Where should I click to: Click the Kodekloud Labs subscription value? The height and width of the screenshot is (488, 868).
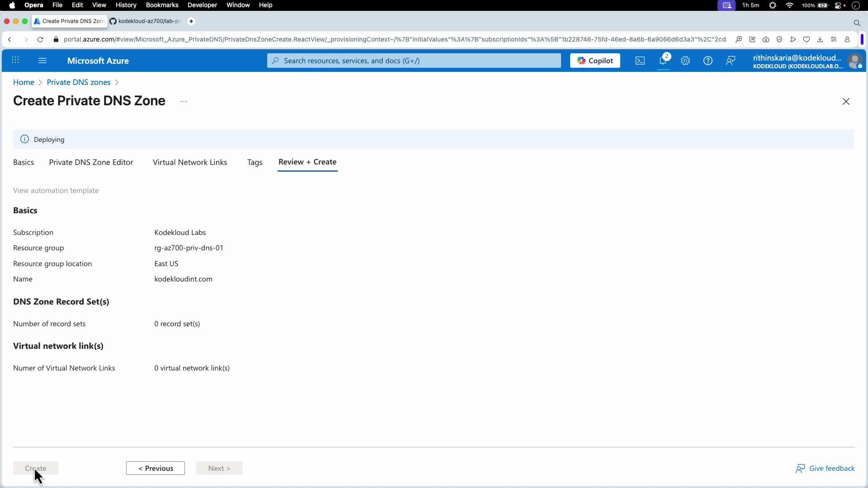(180, 233)
